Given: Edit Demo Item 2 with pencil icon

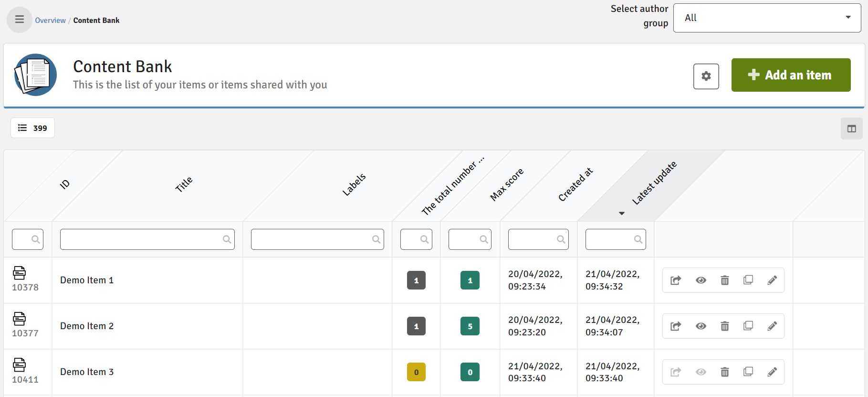Looking at the screenshot, I should tap(772, 326).
